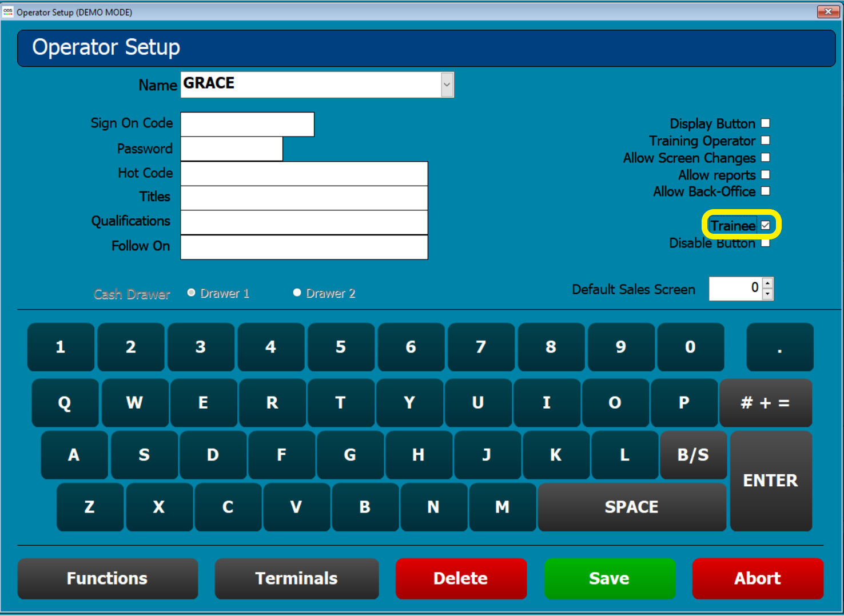Open the Functions section

pyautogui.click(x=108, y=578)
